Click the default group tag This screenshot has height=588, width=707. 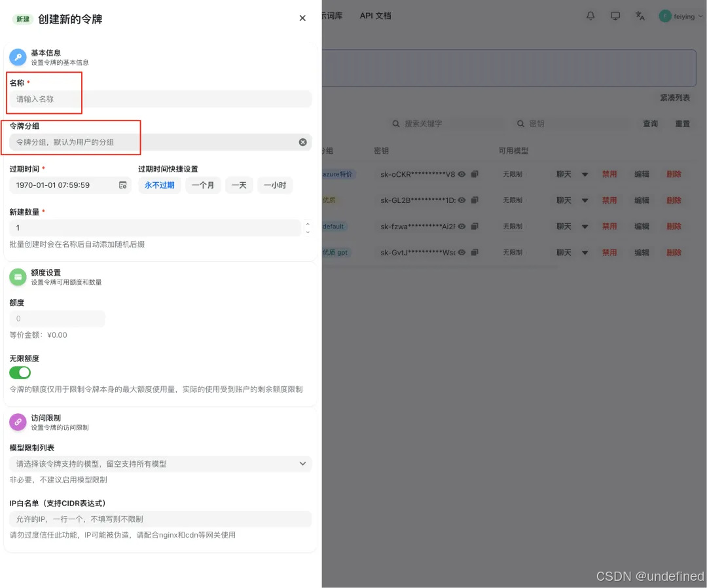[334, 227]
